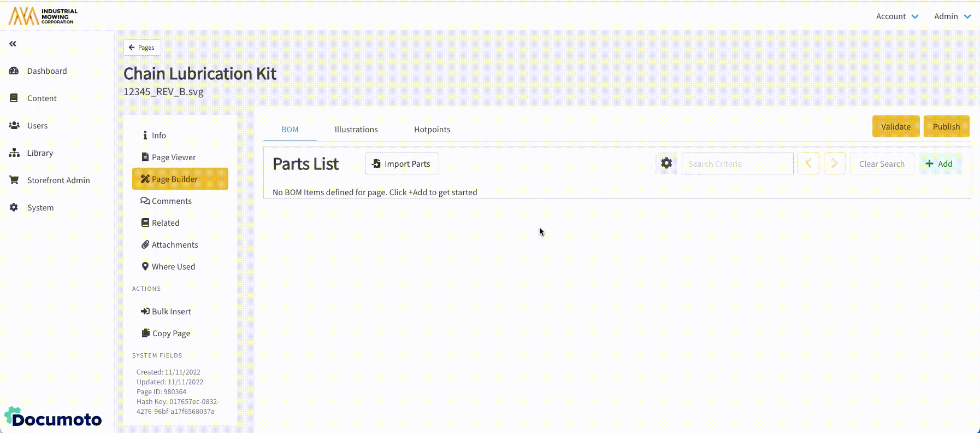This screenshot has width=980, height=433.
Task: Click Import Parts button
Action: pos(402,163)
